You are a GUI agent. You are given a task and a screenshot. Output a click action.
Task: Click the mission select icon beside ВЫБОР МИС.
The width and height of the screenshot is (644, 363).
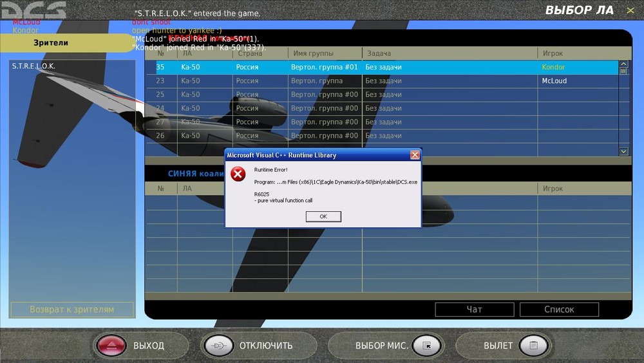click(427, 346)
